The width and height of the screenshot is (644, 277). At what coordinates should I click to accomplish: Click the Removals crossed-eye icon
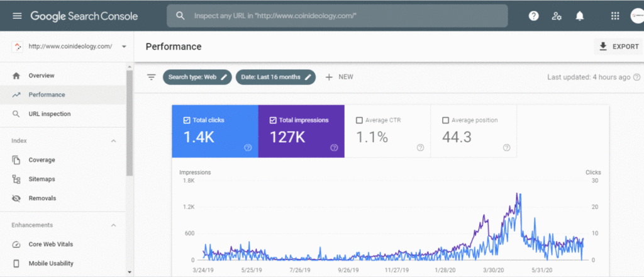point(16,198)
